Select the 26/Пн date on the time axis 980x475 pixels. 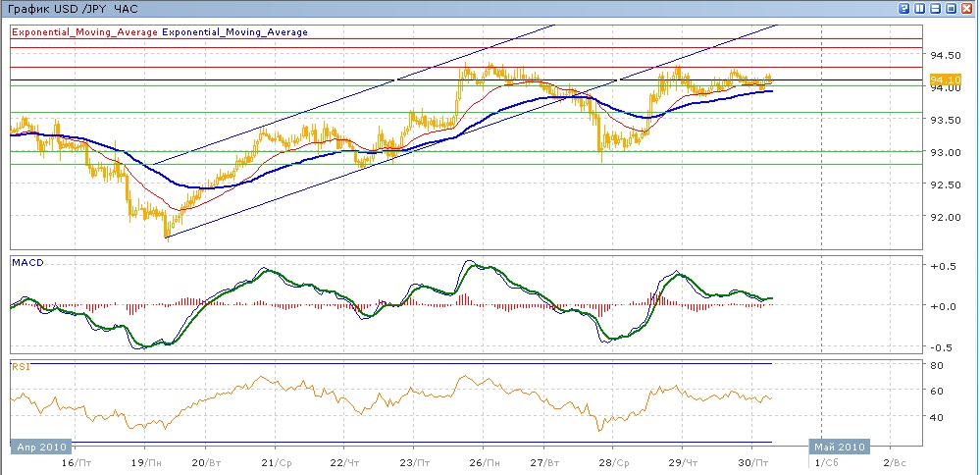tap(485, 463)
